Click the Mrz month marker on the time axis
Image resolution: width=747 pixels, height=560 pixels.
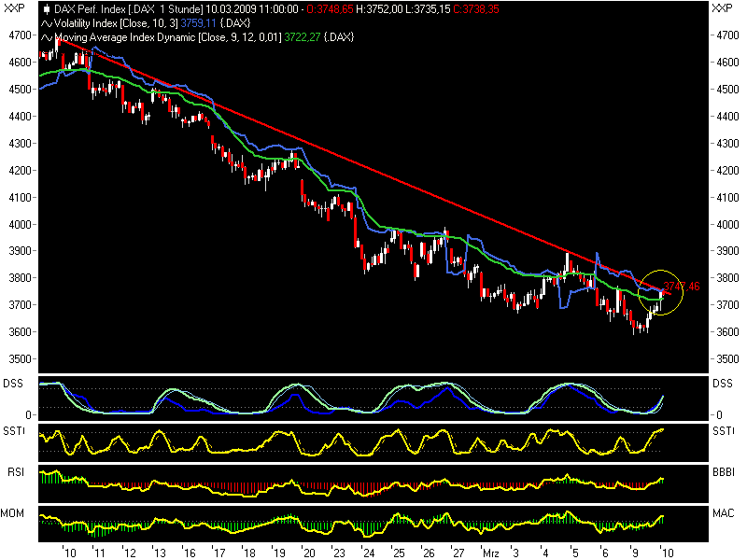click(491, 553)
